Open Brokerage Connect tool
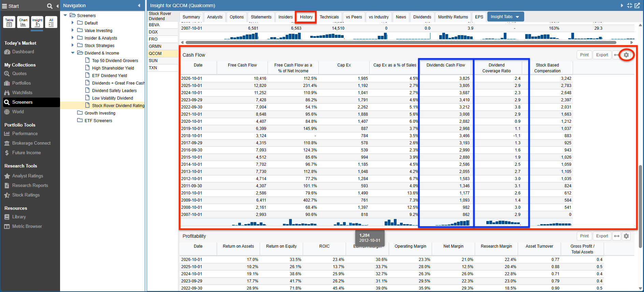The width and height of the screenshot is (644, 292). (x=31, y=143)
